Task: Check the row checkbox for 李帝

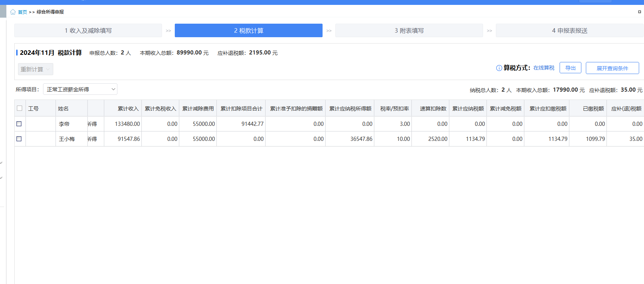Action: click(x=19, y=124)
